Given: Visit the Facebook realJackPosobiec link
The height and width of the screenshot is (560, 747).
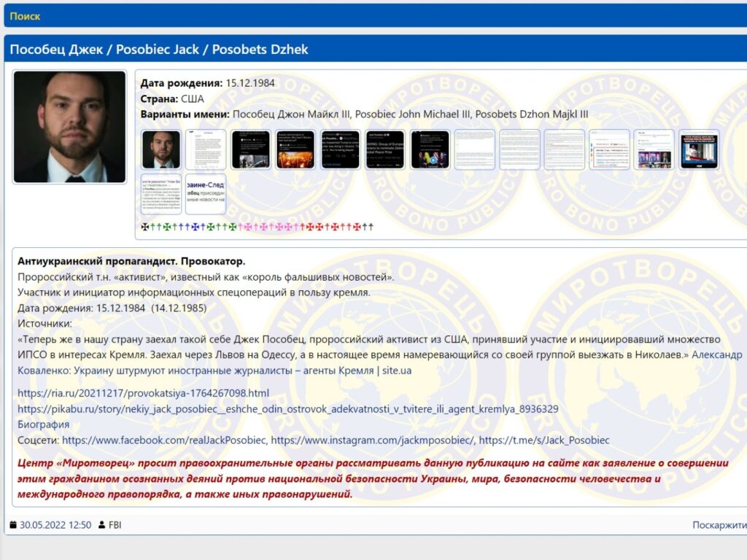Looking at the screenshot, I should (x=163, y=440).
